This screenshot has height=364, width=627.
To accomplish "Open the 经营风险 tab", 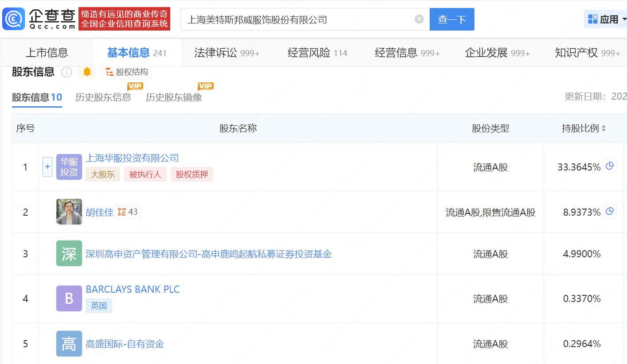I will [317, 53].
